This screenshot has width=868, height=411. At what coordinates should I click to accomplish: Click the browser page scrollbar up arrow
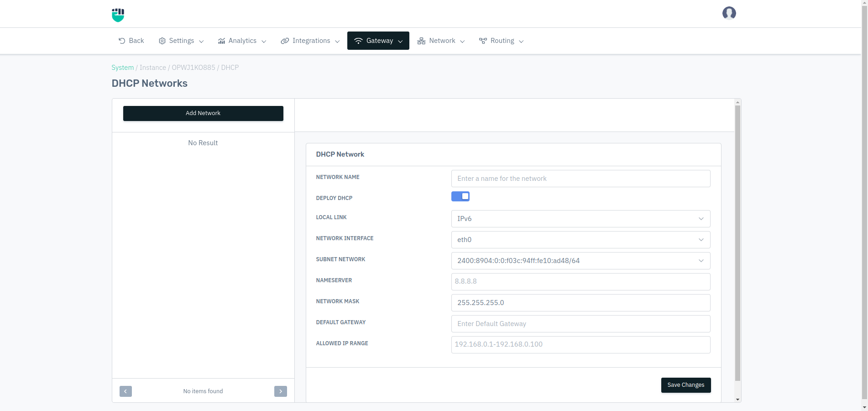[x=864, y=3]
